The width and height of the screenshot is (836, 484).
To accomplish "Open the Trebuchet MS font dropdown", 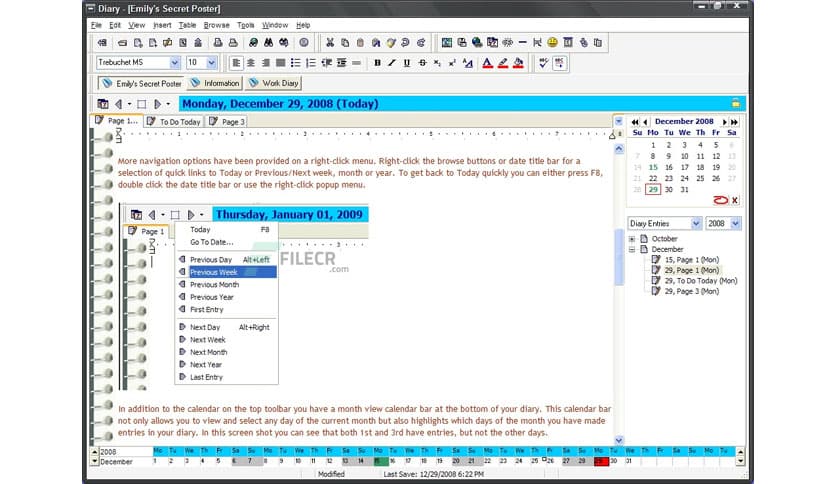I will [x=174, y=63].
